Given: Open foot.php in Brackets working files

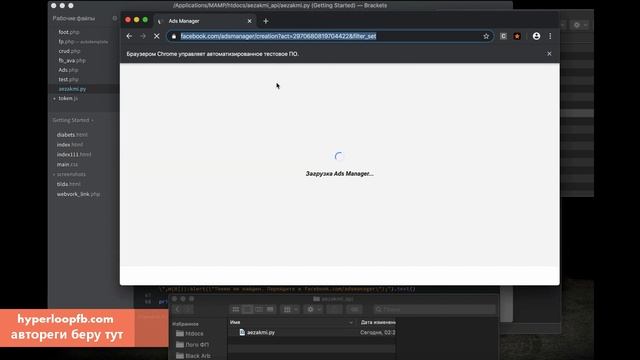Looking at the screenshot, I should point(69,32).
